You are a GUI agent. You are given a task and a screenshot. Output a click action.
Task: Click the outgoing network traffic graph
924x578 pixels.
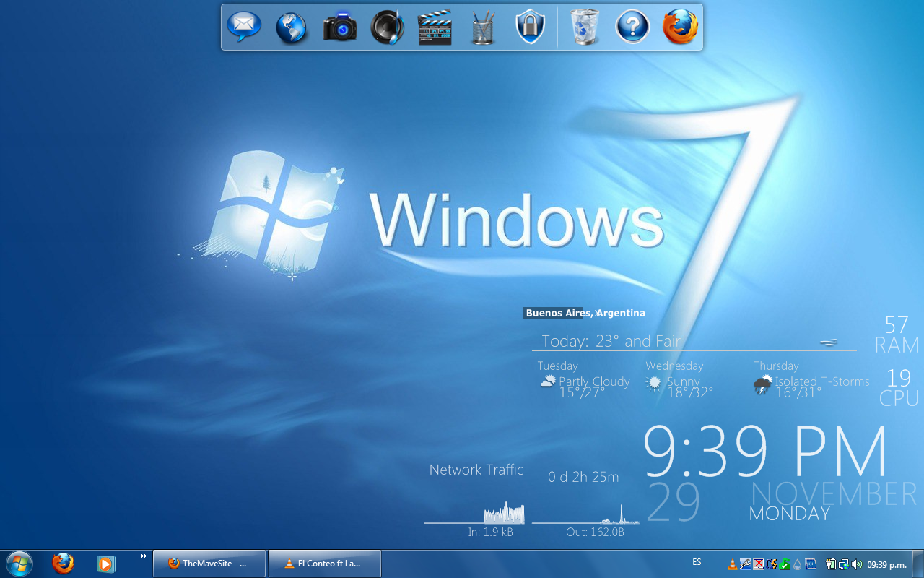(x=585, y=513)
